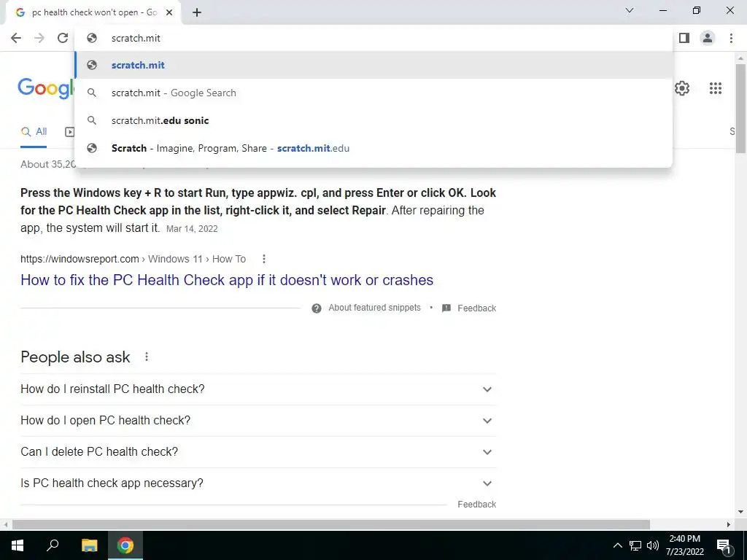This screenshot has width=747, height=560.
Task: Open the taskbar clock showing 2:40 PM
Action: tap(684, 545)
